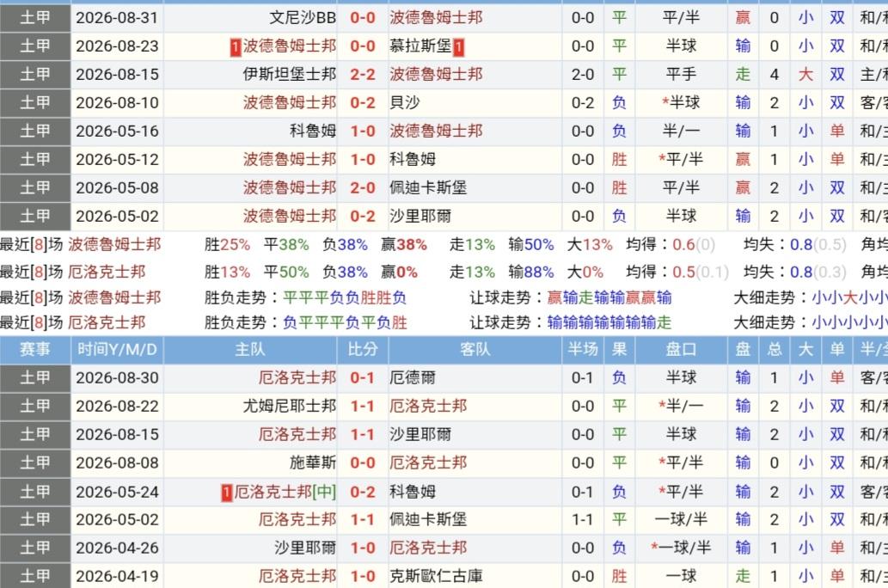Click the 尤姆尼耶士邦 home team name

tap(290, 406)
